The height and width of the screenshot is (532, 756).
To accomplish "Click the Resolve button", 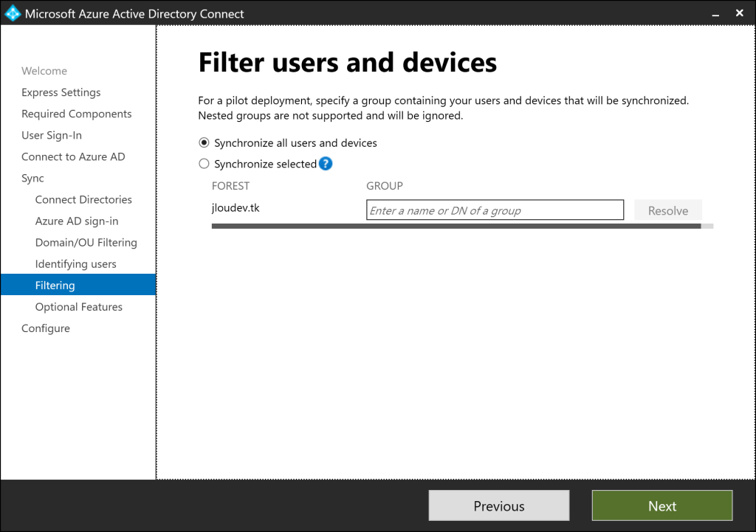I will tap(667, 210).
